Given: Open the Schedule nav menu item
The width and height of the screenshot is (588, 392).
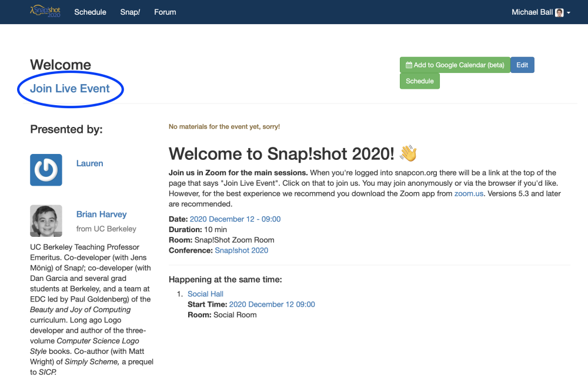Looking at the screenshot, I should 90,12.
